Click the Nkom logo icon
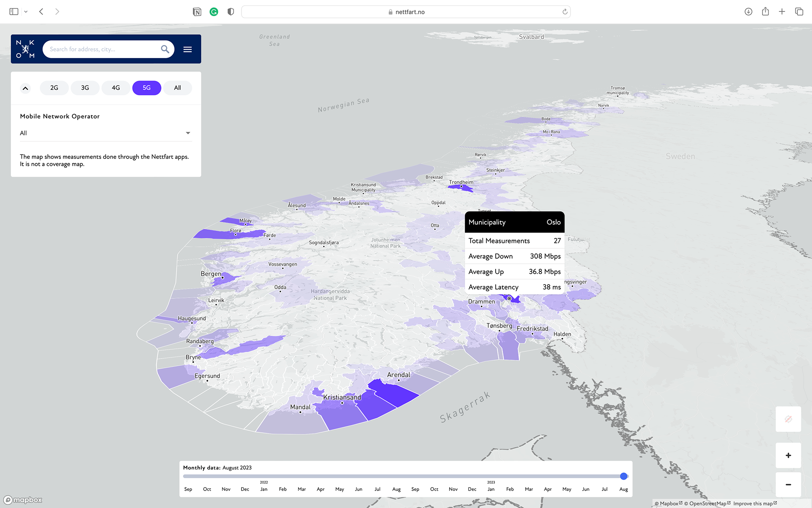The width and height of the screenshot is (812, 508). click(25, 49)
